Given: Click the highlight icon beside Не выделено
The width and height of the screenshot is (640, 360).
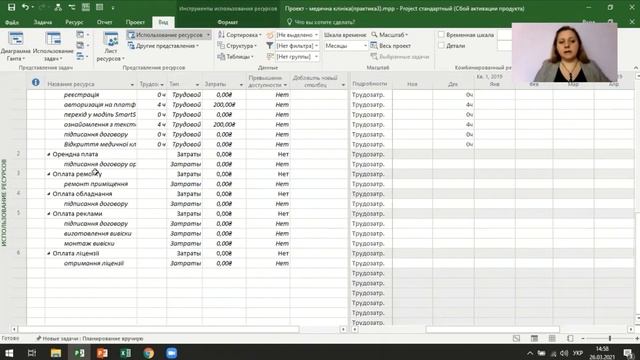Looking at the screenshot, I should (x=269, y=35).
